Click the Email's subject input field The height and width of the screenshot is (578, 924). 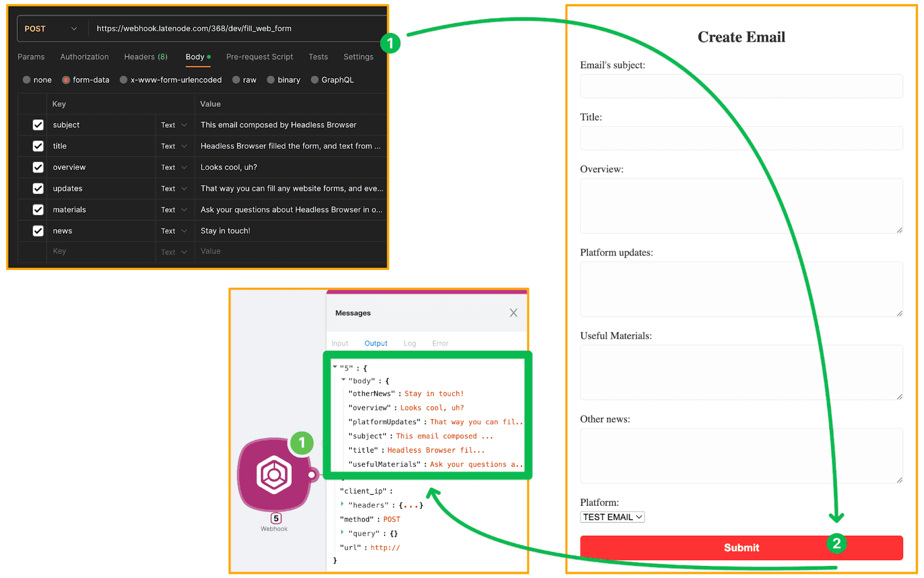741,86
